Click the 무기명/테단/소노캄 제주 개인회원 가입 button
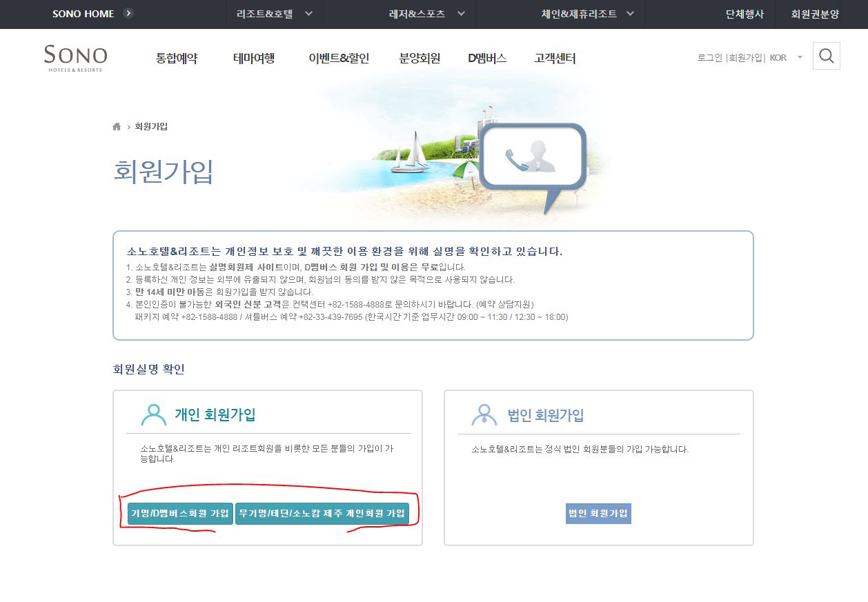 [322, 514]
